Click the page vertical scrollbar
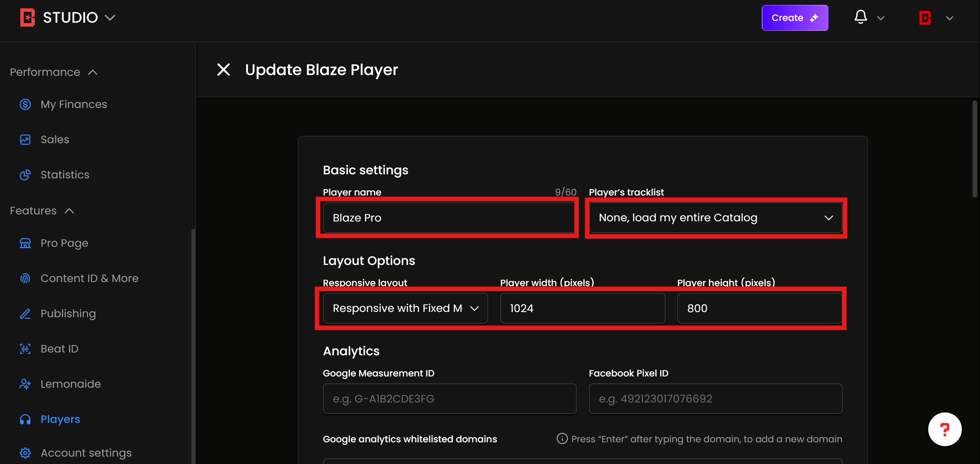 974,149
